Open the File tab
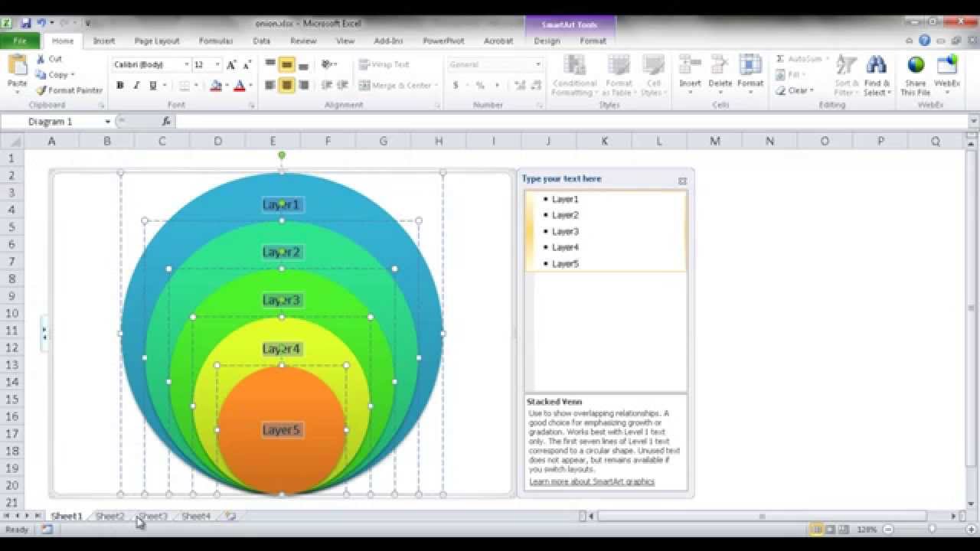 tap(20, 41)
